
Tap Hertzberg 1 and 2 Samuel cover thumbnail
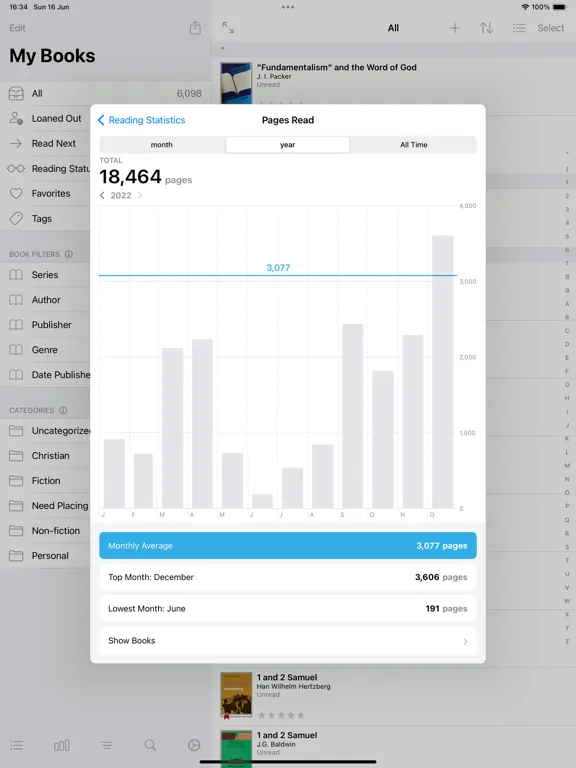236,695
